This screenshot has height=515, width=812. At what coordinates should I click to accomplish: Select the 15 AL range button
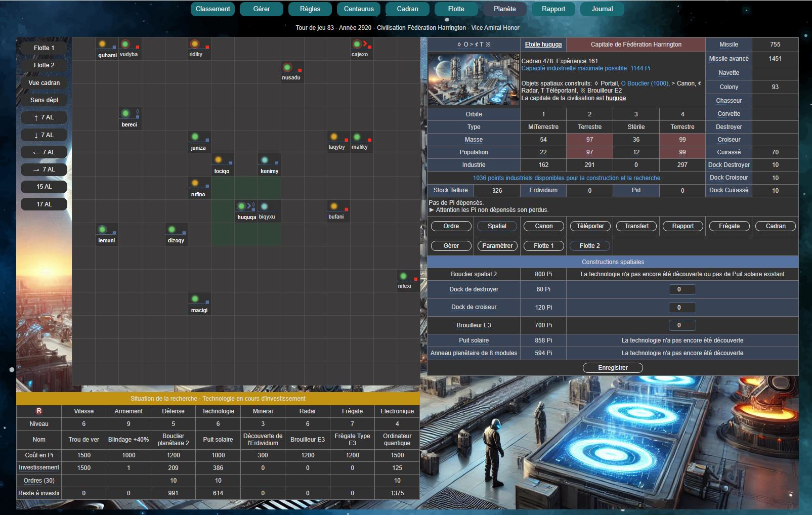44,187
